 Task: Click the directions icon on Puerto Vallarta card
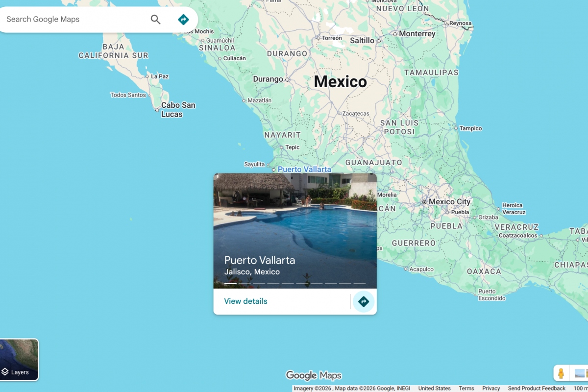363,301
